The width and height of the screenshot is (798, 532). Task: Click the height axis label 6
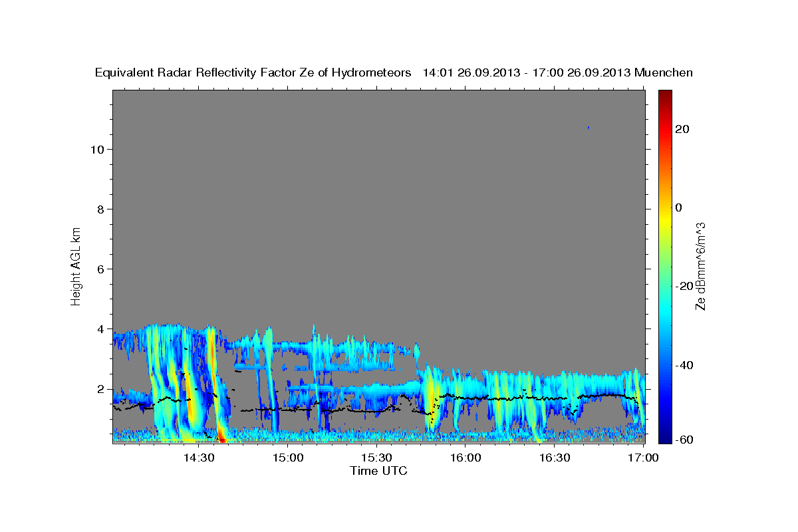pyautogui.click(x=101, y=269)
